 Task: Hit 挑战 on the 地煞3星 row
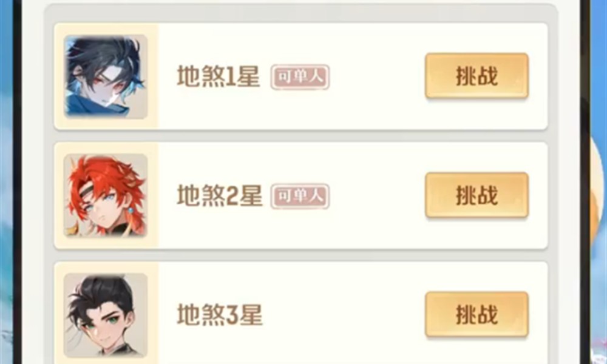pyautogui.click(x=476, y=314)
